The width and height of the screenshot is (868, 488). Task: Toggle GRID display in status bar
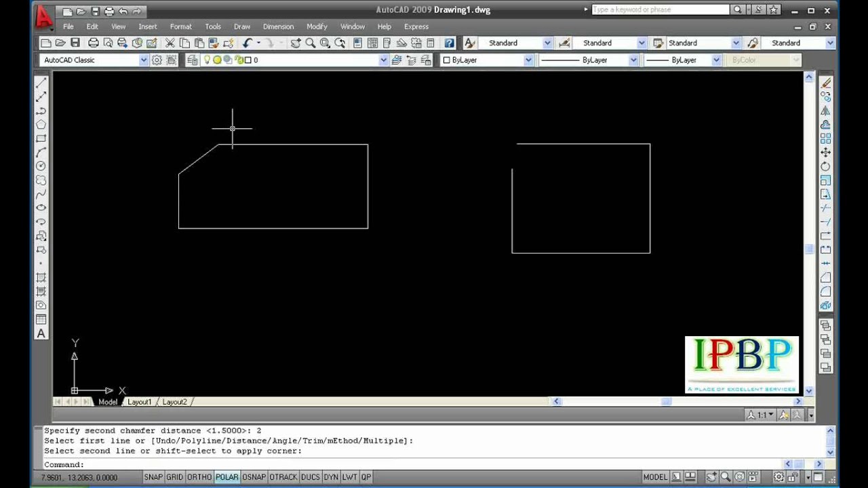tap(175, 477)
